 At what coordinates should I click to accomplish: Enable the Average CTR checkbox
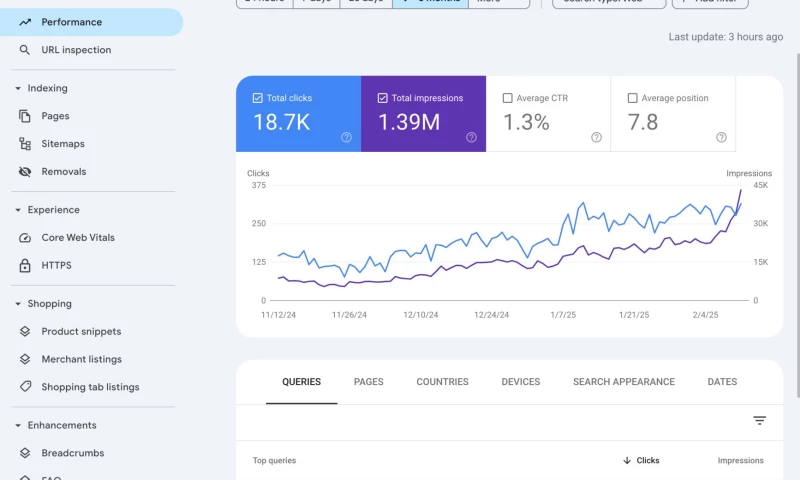coord(507,98)
